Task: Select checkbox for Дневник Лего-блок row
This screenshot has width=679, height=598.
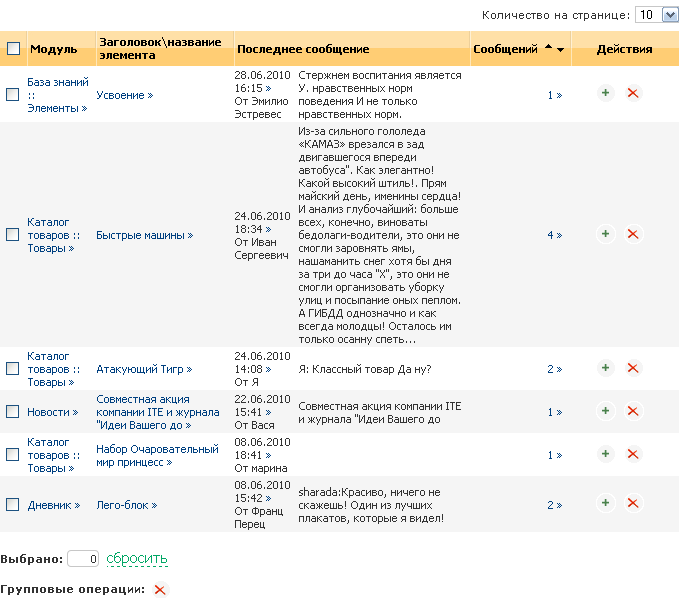Action: [x=13, y=505]
